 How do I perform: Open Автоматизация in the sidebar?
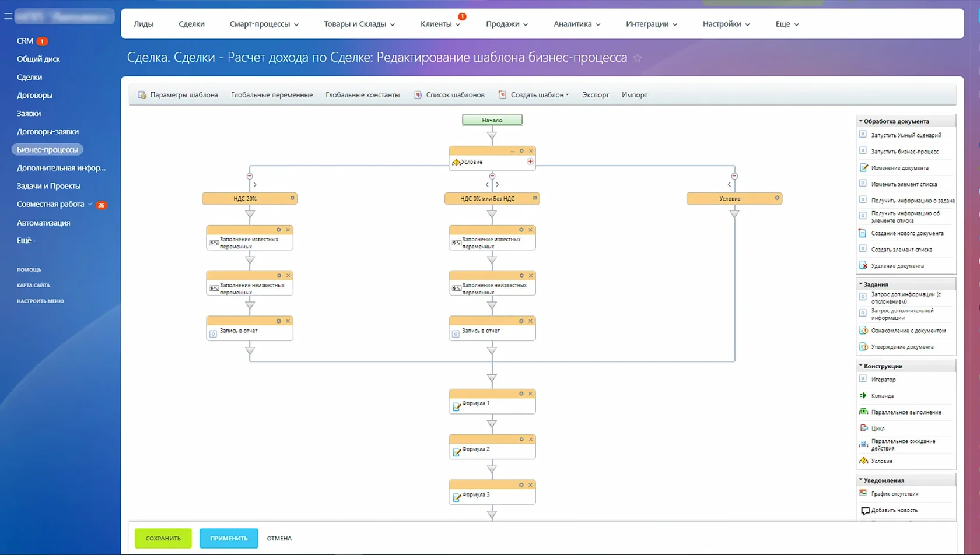pos(44,223)
